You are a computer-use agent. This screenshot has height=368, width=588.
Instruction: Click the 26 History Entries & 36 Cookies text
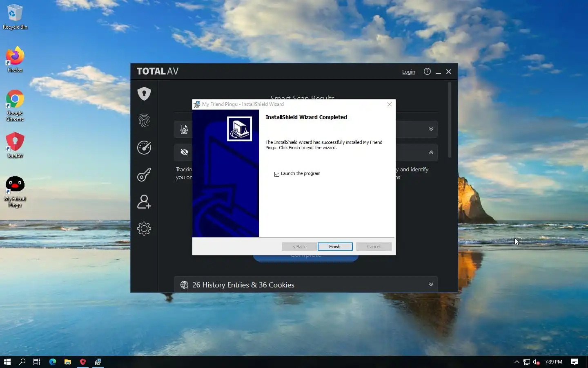click(x=243, y=285)
